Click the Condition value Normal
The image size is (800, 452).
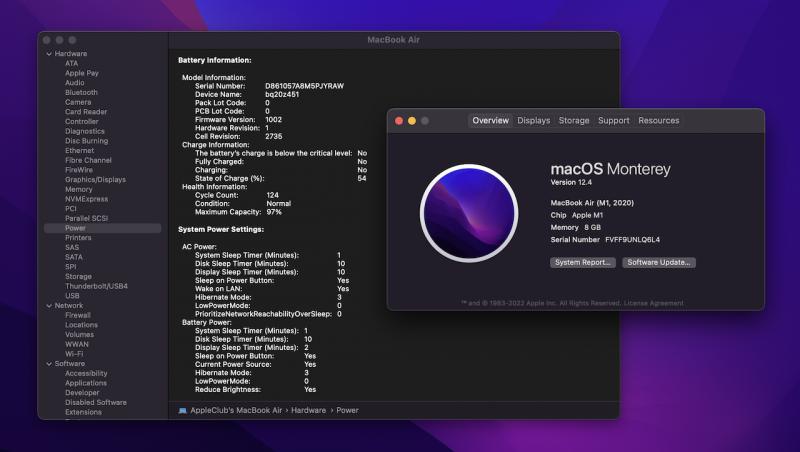click(x=279, y=203)
